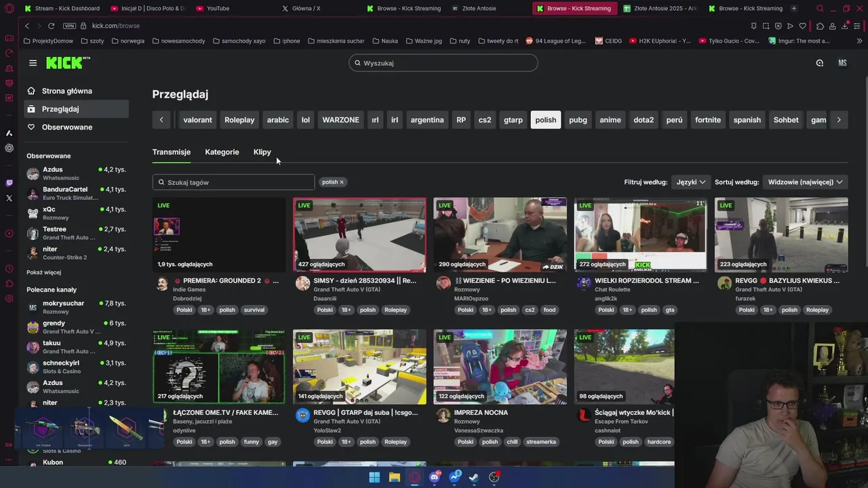This screenshot has width=868, height=488.
Task: Open the Opera sidebar player icon
Action: click(9, 233)
